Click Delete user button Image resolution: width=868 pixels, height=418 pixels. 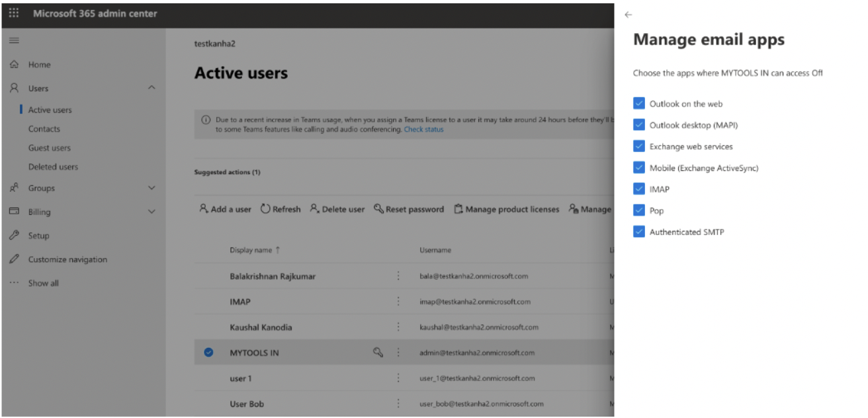click(x=337, y=209)
